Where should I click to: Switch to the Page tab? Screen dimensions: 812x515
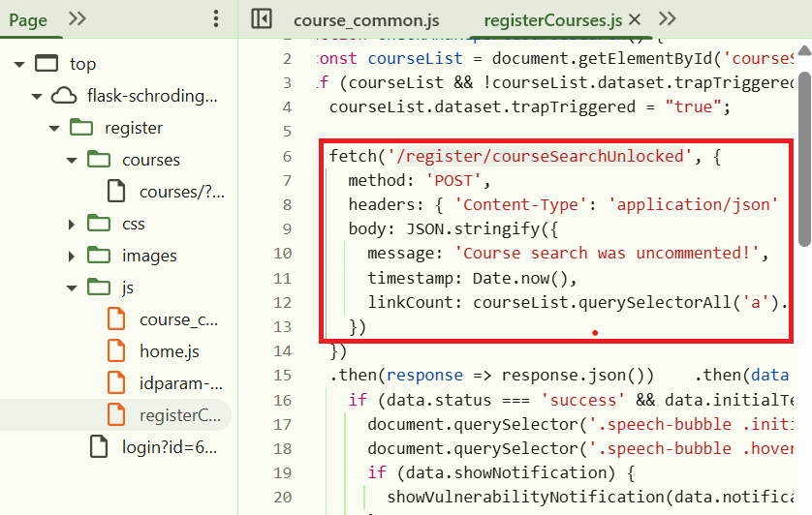click(28, 20)
